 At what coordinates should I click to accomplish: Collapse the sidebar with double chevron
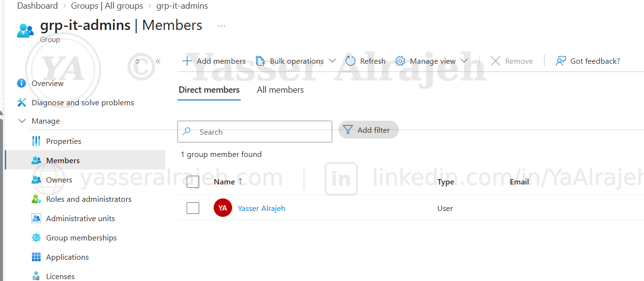[158, 61]
